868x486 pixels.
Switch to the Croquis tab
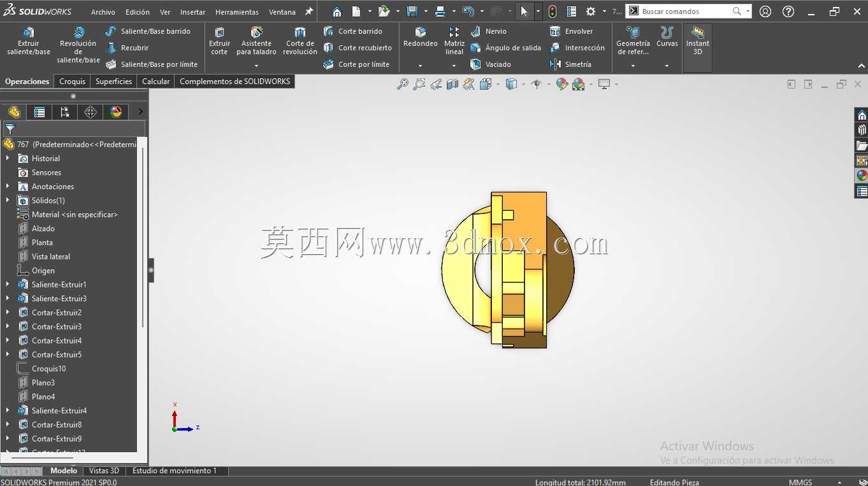click(72, 82)
